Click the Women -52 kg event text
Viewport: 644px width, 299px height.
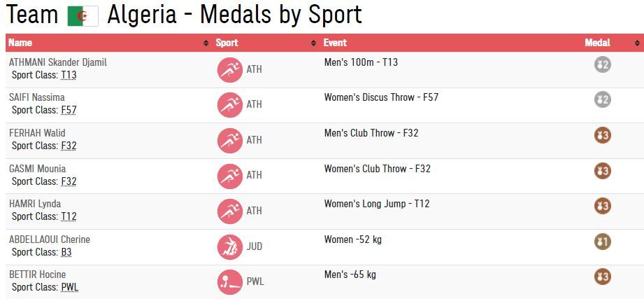tap(352, 239)
